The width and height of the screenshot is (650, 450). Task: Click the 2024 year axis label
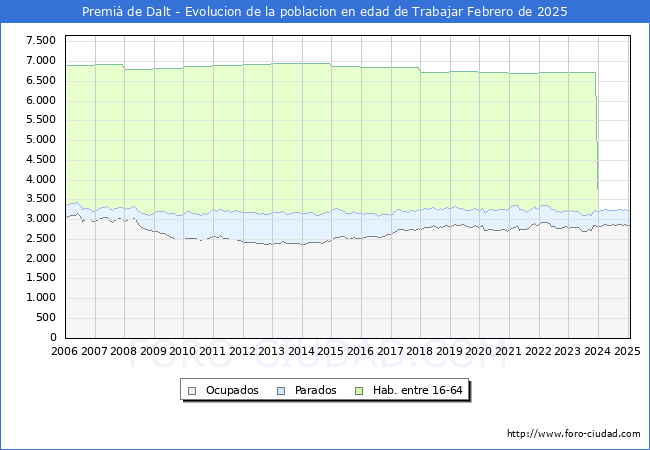coord(597,351)
